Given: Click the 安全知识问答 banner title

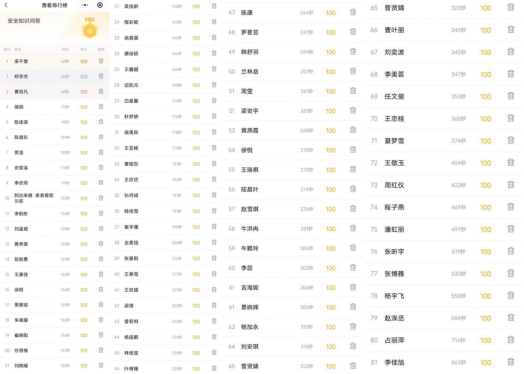Looking at the screenshot, I should click(24, 21).
